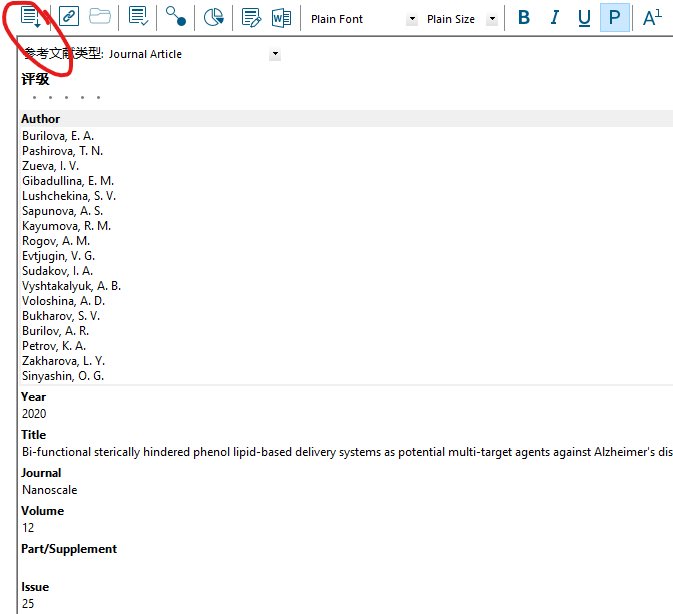The width and height of the screenshot is (673, 614).
Task: Click the 评级 rating label
Action: click(35, 79)
